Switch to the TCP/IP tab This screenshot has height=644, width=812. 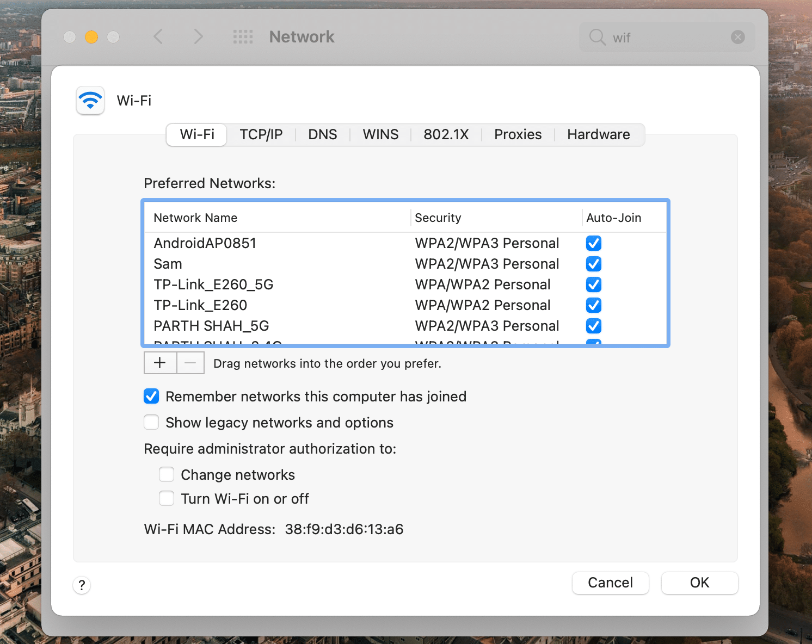click(x=261, y=134)
